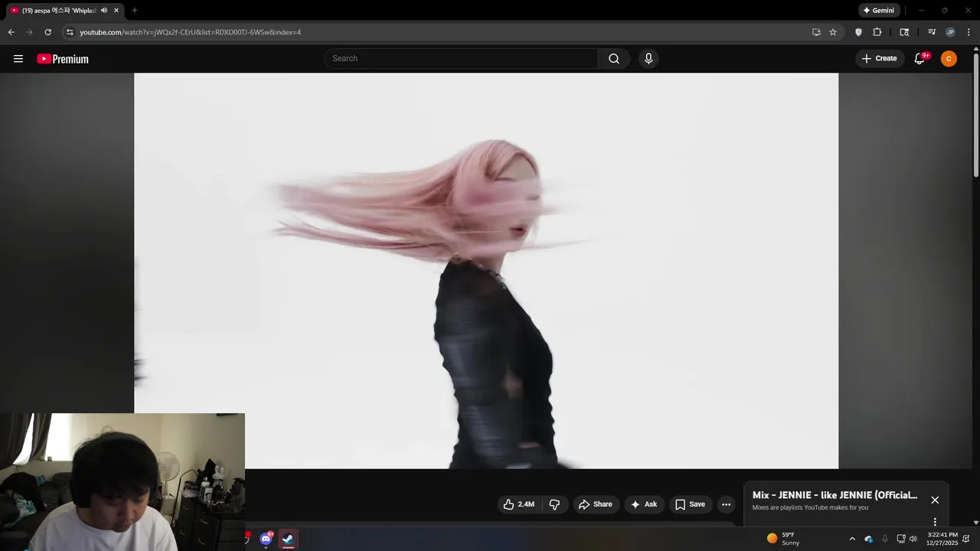Viewport: 980px width, 551px height.
Task: Click the tray microphone indicator
Action: pos(885,539)
